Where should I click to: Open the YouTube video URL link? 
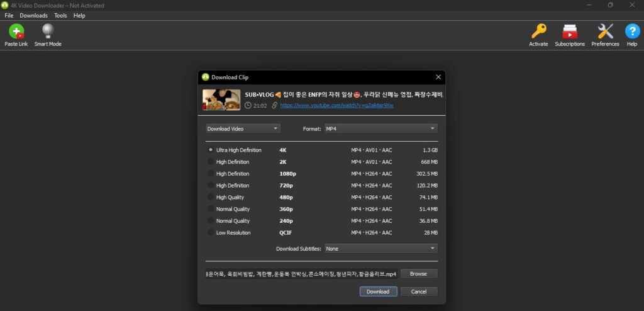336,106
